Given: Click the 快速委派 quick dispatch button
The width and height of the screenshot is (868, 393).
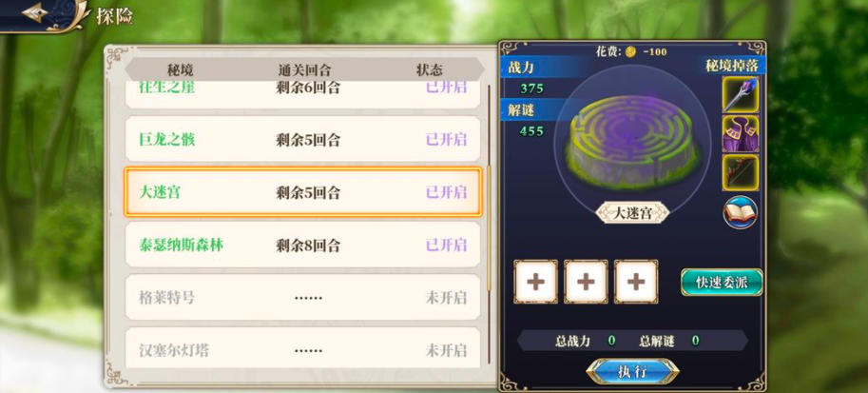Looking at the screenshot, I should tap(722, 282).
